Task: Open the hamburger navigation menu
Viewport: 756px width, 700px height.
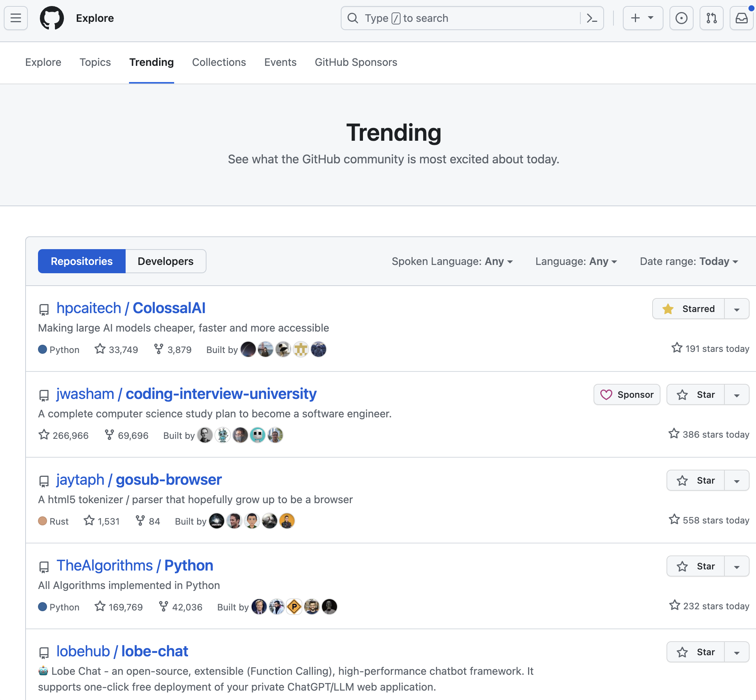Action: pos(15,18)
